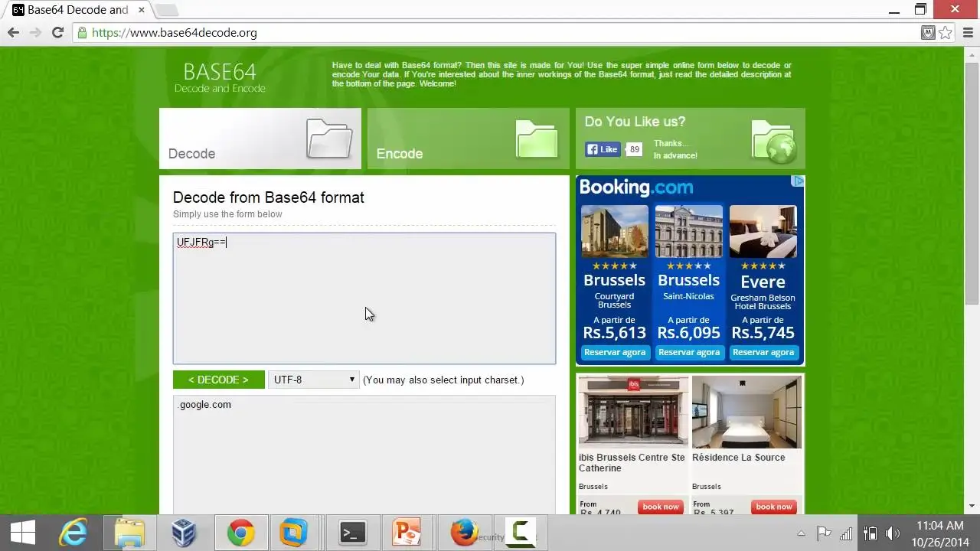The image size is (980, 551).
Task: Open Firefox from the taskbar
Action: click(x=464, y=533)
